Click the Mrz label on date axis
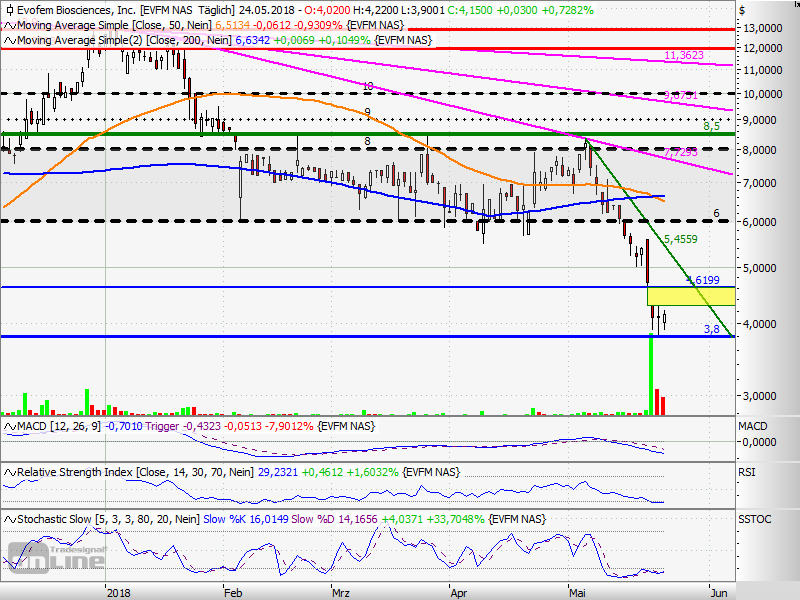The width and height of the screenshot is (800, 600). (x=341, y=593)
